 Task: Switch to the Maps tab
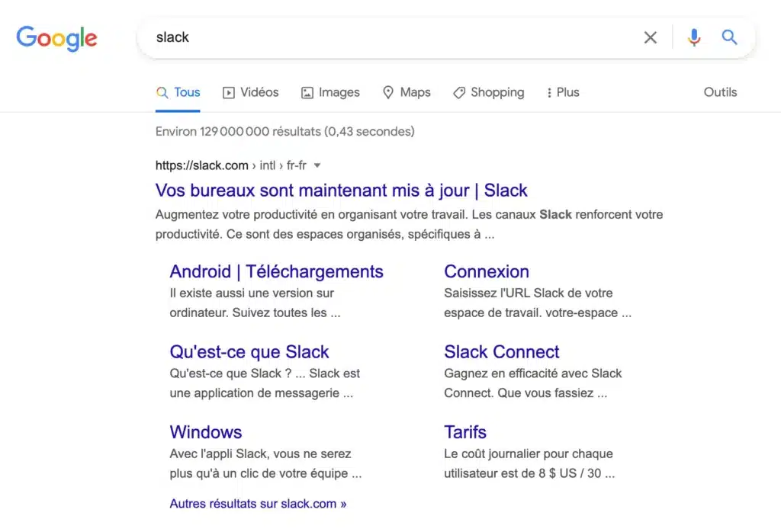point(407,92)
